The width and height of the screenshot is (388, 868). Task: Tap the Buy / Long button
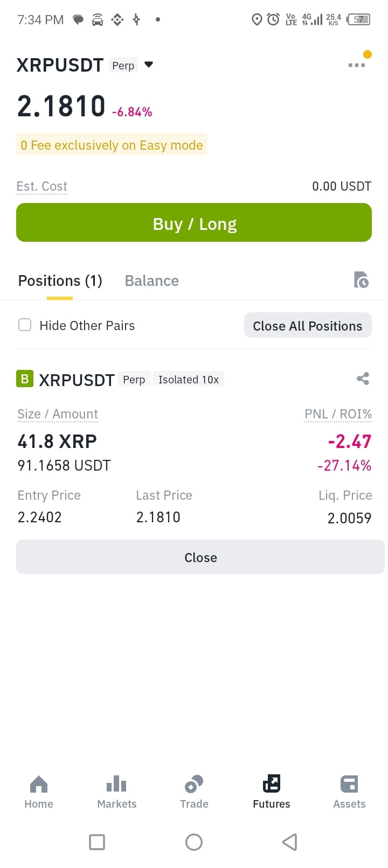click(x=194, y=222)
